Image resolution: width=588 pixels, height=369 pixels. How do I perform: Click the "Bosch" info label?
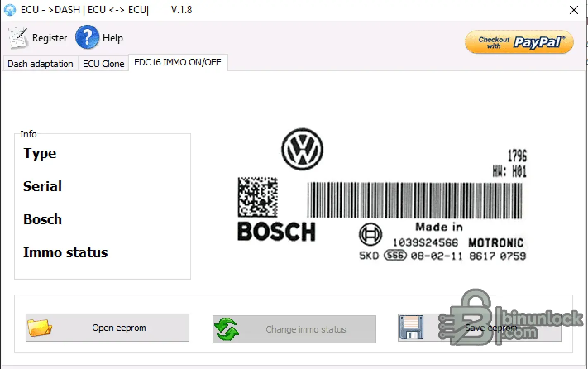tap(43, 219)
